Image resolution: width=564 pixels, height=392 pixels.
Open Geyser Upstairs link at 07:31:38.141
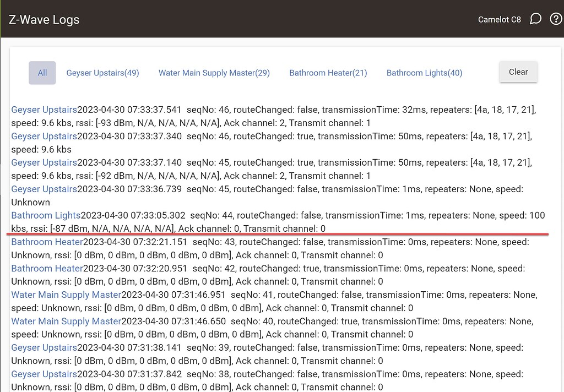44,347
